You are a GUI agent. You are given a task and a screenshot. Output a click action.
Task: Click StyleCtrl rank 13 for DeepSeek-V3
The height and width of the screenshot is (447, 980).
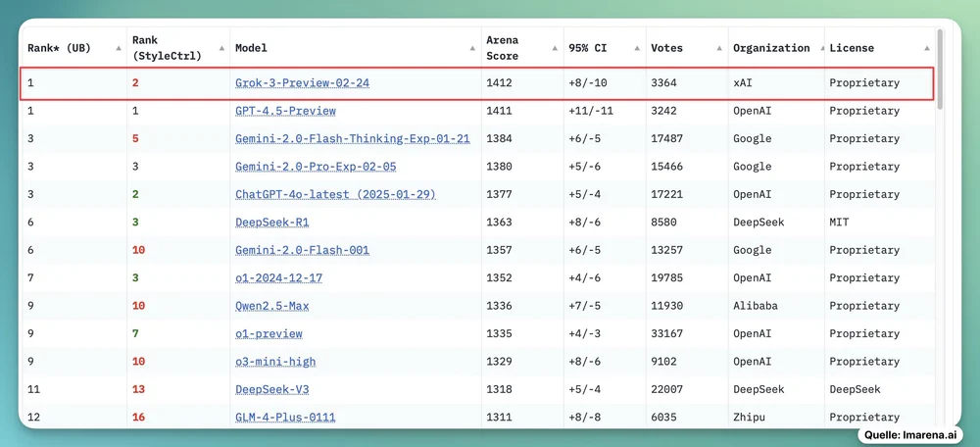click(x=139, y=389)
